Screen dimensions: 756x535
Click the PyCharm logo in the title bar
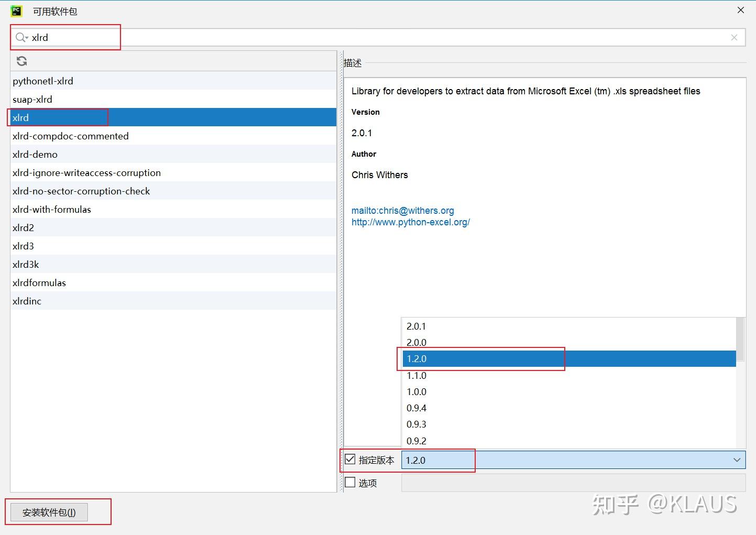coord(15,10)
